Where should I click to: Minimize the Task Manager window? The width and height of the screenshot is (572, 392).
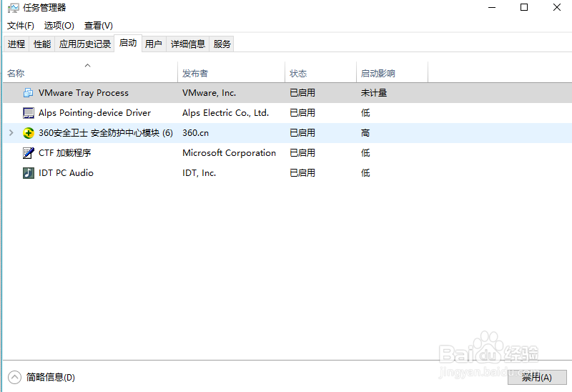[x=492, y=7]
